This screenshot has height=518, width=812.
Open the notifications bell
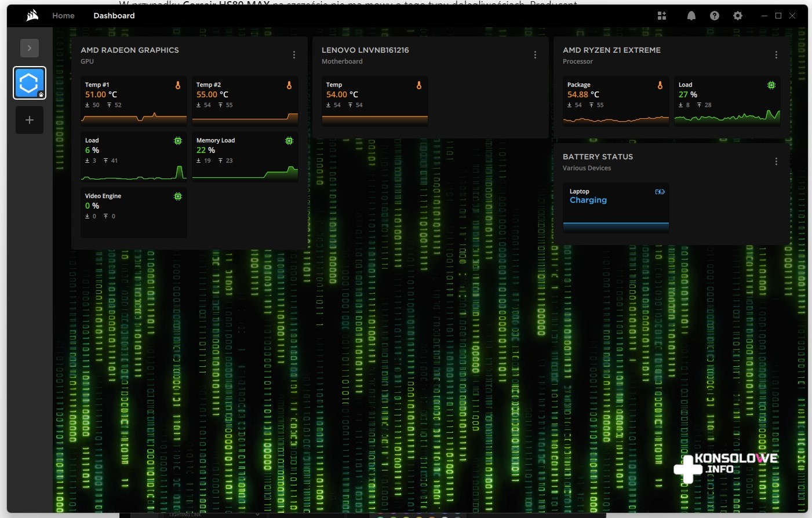691,16
